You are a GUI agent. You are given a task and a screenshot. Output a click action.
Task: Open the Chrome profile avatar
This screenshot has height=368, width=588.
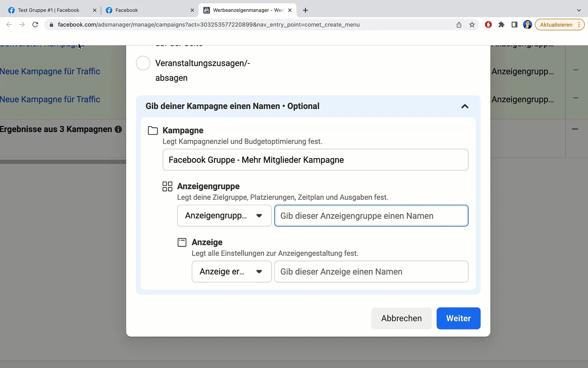[x=527, y=25]
